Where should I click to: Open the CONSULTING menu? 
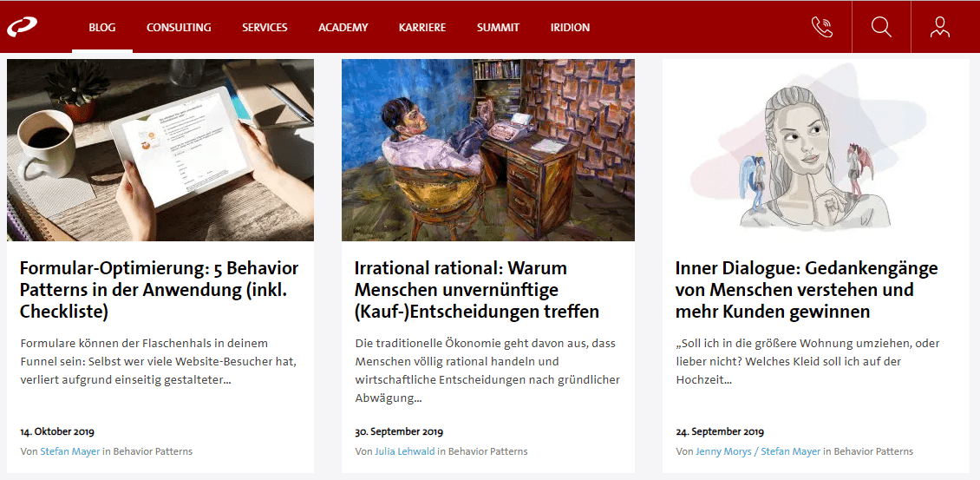pos(179,28)
